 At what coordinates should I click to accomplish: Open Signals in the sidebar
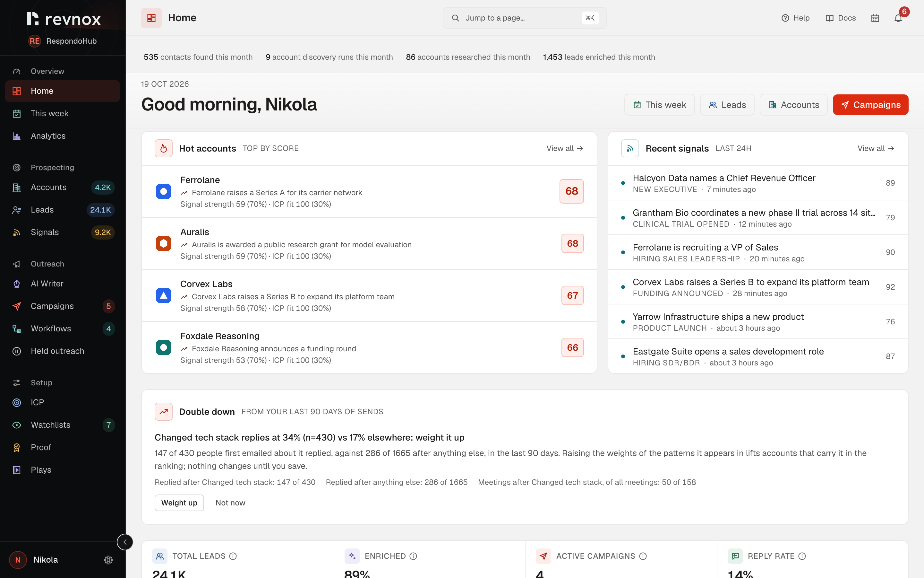(63, 232)
